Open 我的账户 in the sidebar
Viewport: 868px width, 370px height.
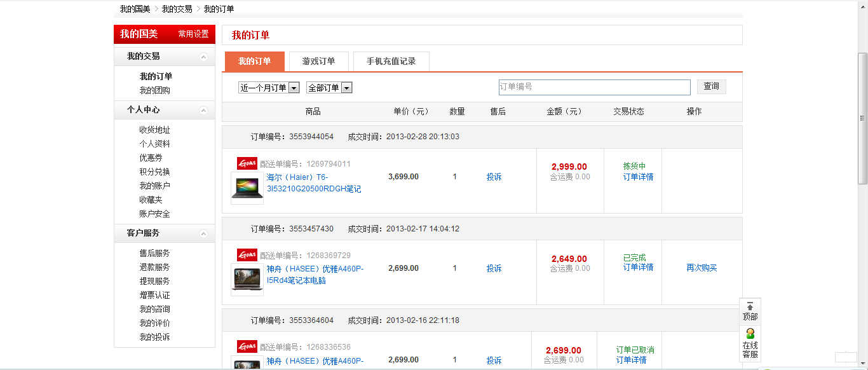154,186
